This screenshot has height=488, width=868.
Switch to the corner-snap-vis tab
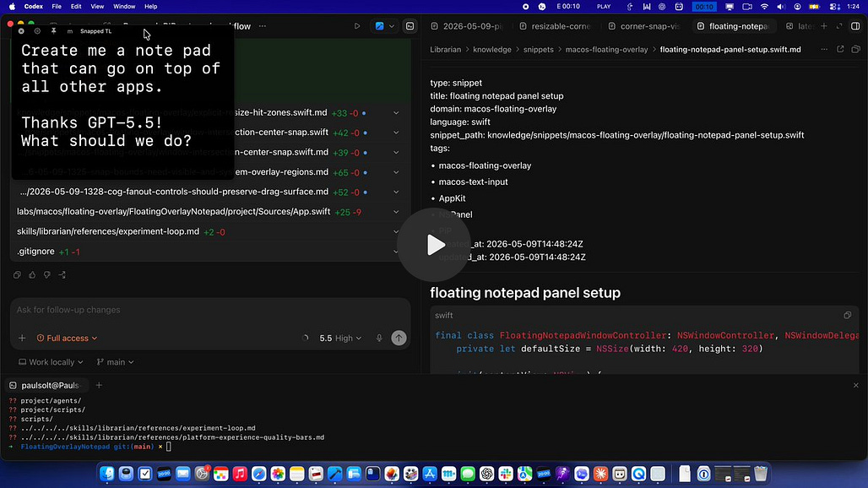point(643,26)
